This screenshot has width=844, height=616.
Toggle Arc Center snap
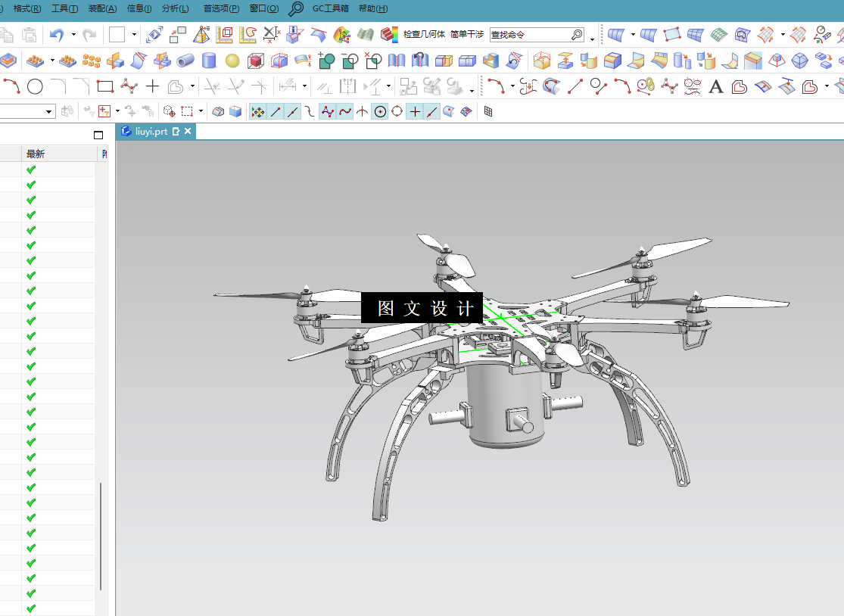pyautogui.click(x=380, y=112)
